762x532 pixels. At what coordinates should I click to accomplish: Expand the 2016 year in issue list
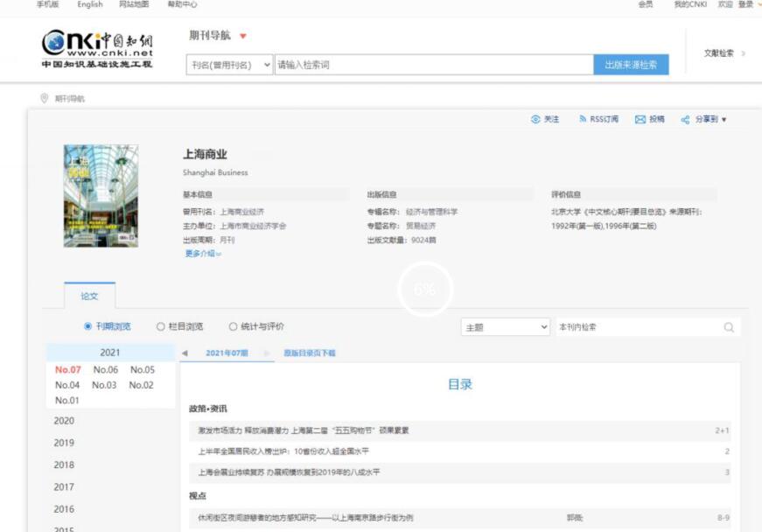click(64, 509)
